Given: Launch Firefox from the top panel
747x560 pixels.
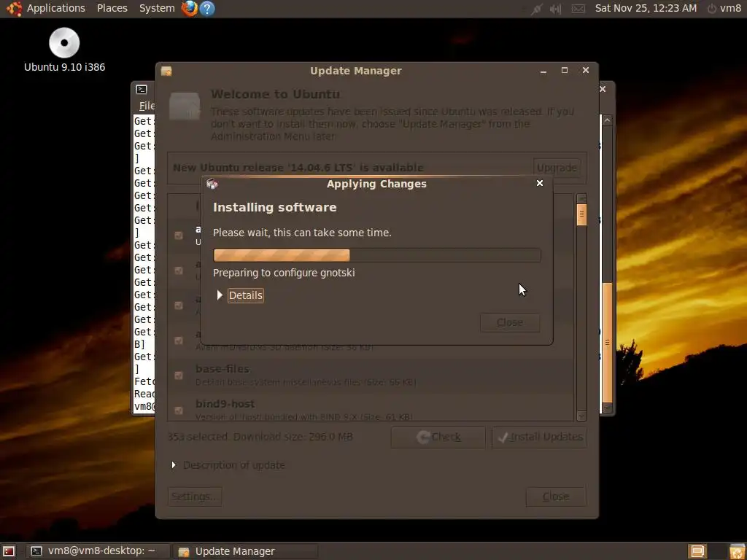Looking at the screenshot, I should tap(190, 8).
